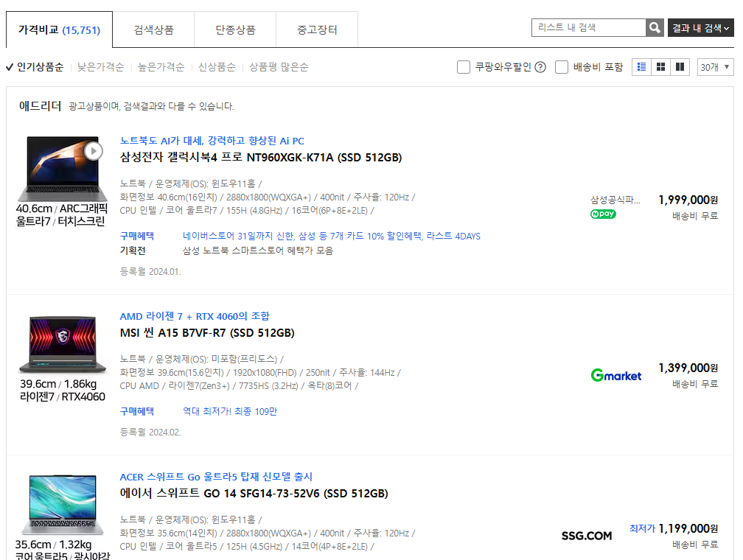743x560 pixels.
Task: Switch to 단종상품 tab
Action: (235, 30)
